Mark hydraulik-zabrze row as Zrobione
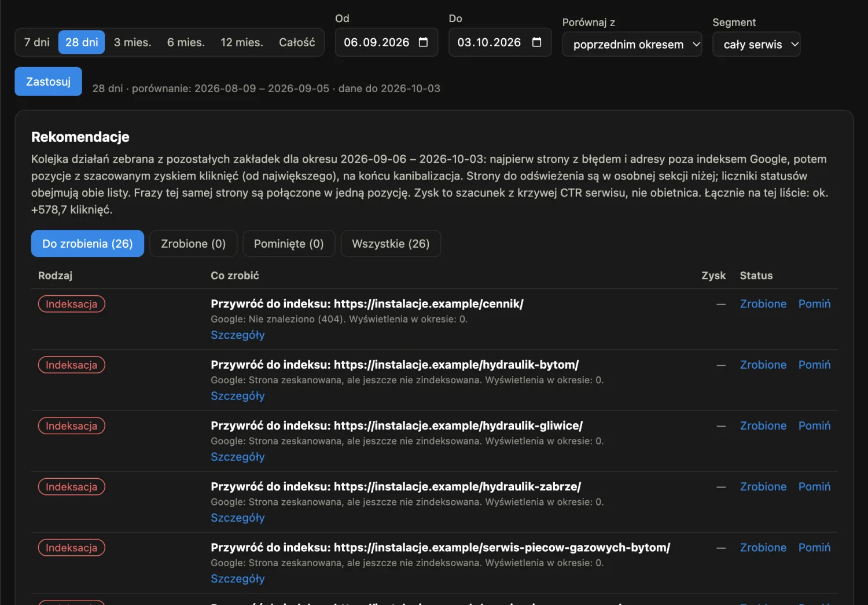The width and height of the screenshot is (868, 605). click(x=763, y=487)
